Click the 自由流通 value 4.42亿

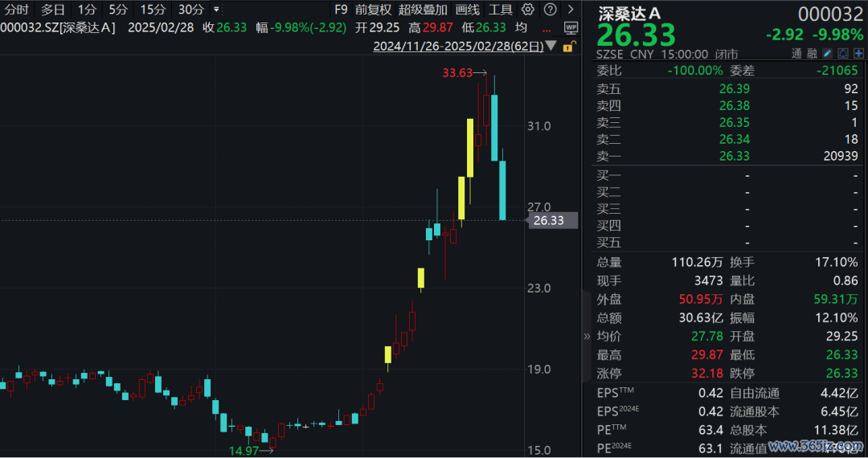click(841, 393)
